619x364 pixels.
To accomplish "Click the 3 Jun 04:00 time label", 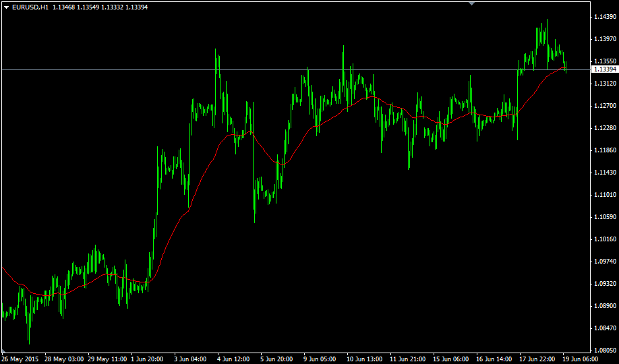I will (x=190, y=359).
